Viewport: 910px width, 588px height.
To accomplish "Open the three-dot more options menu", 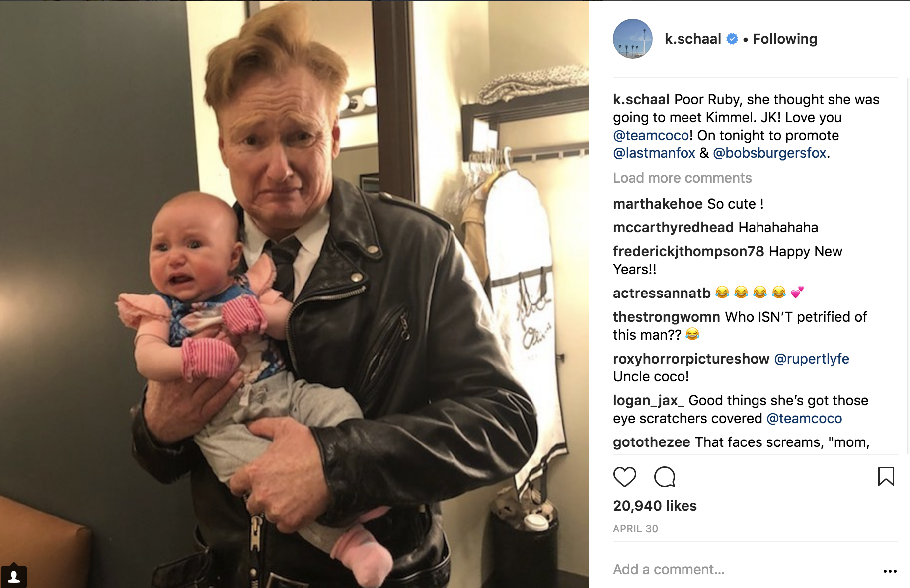I will (x=890, y=571).
